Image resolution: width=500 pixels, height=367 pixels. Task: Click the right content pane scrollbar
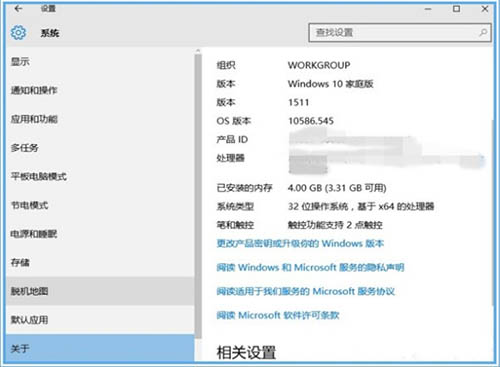[x=492, y=213]
